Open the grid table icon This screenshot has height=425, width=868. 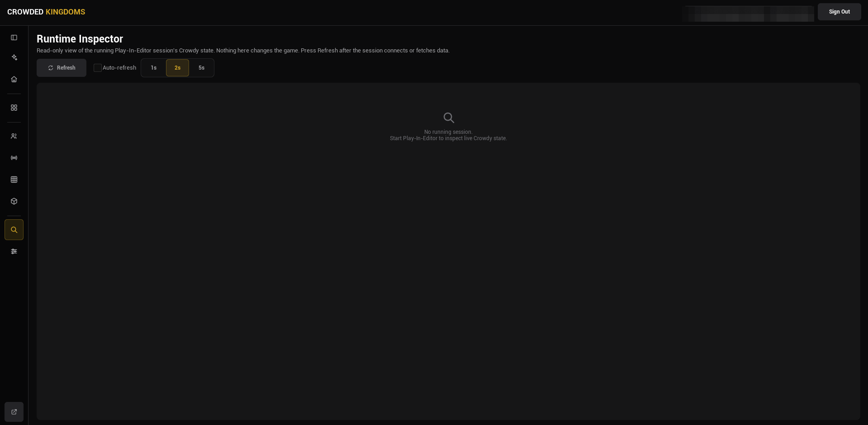pos(14,179)
